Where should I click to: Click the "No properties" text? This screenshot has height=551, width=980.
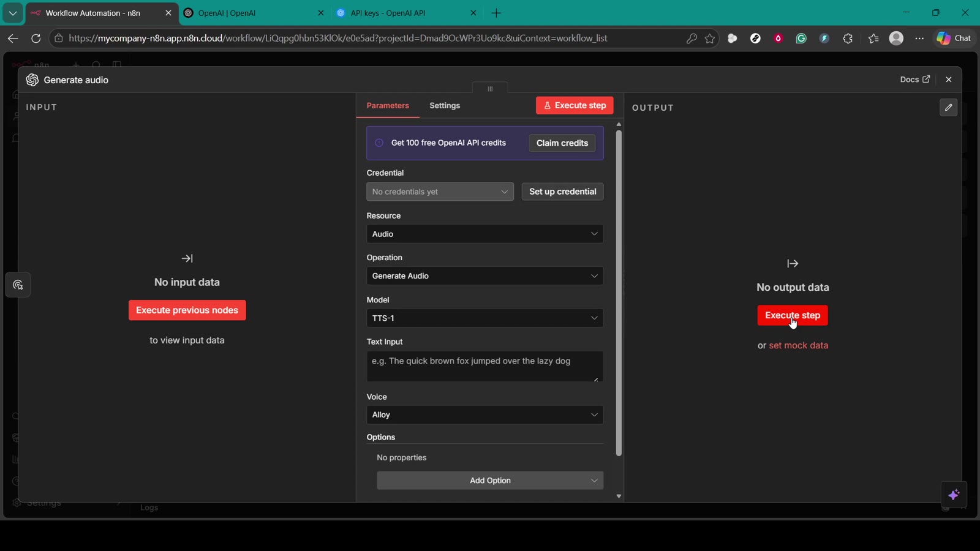point(402,458)
